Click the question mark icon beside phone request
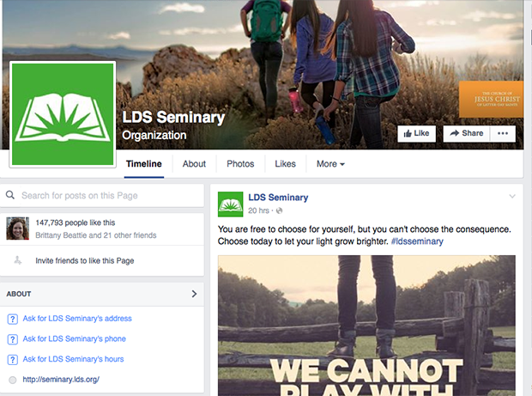 click(x=13, y=339)
